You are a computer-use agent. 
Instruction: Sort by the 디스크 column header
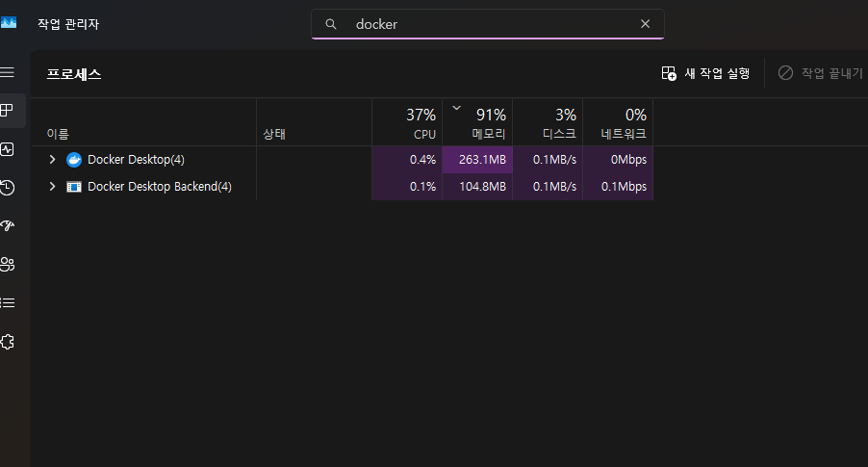point(548,122)
